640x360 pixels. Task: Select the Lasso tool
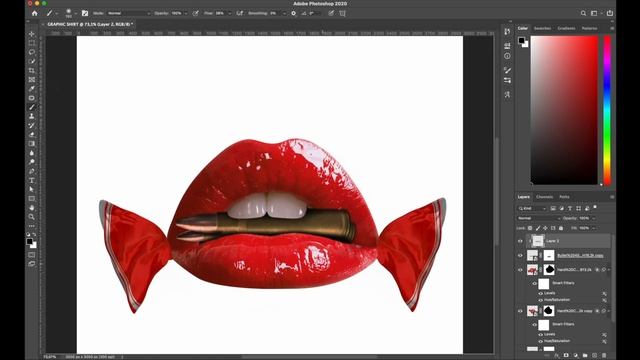(x=32, y=52)
